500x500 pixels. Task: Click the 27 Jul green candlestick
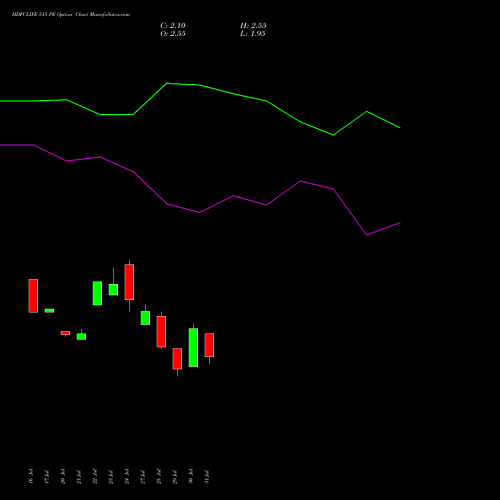coord(145,318)
